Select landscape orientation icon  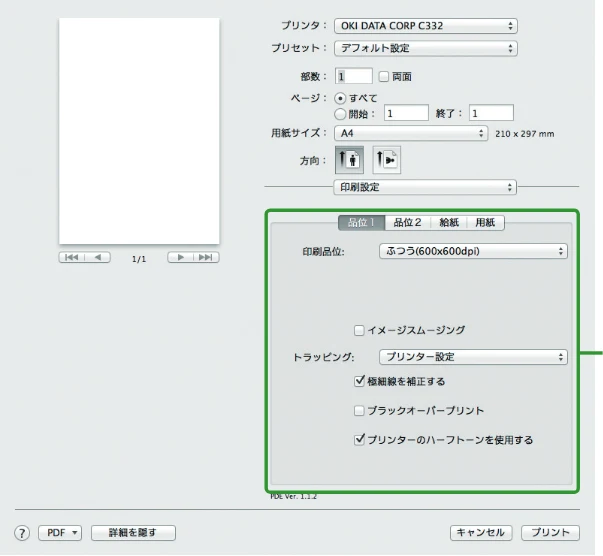(x=386, y=160)
